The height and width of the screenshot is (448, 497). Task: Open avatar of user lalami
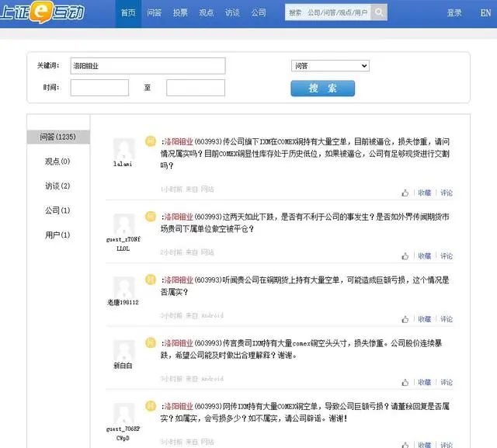coord(123,148)
